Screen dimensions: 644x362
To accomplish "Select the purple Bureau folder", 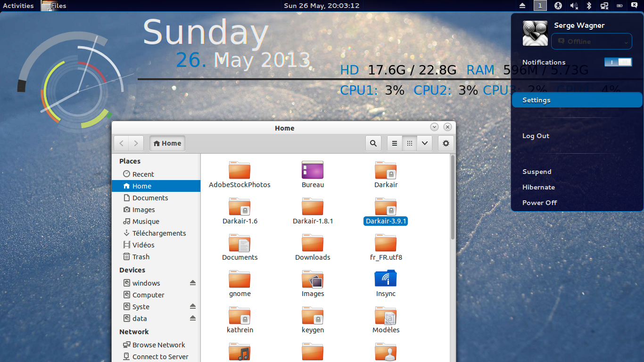I will [x=313, y=174].
